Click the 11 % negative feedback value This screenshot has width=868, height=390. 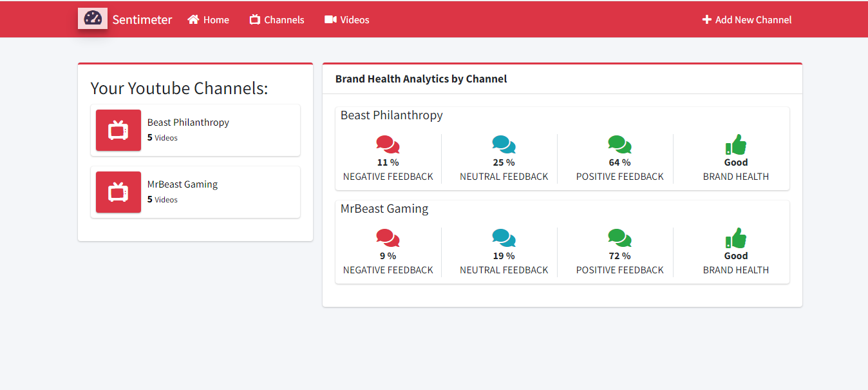tap(388, 162)
